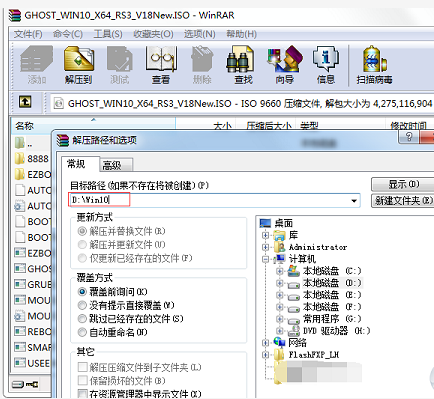Select 没有提示直接覆盖 radio button
Viewport: 434px width, 399px height.
point(82,305)
